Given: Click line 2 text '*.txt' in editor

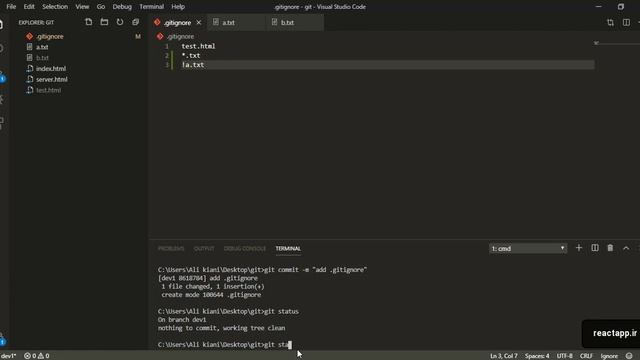Looking at the screenshot, I should point(191,56).
